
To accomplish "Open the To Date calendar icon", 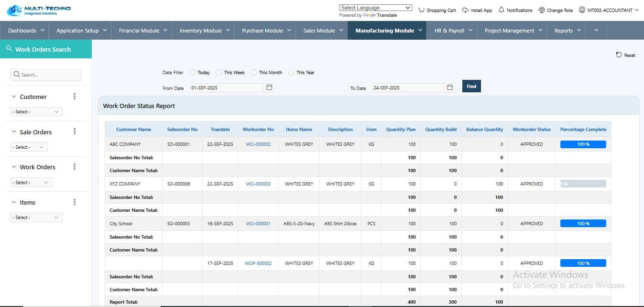I will click(449, 88).
